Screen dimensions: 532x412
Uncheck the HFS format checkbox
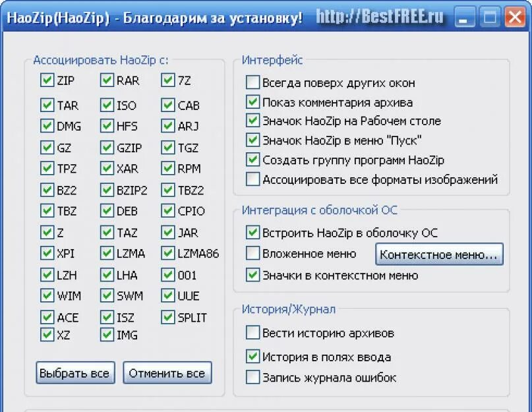click(107, 126)
